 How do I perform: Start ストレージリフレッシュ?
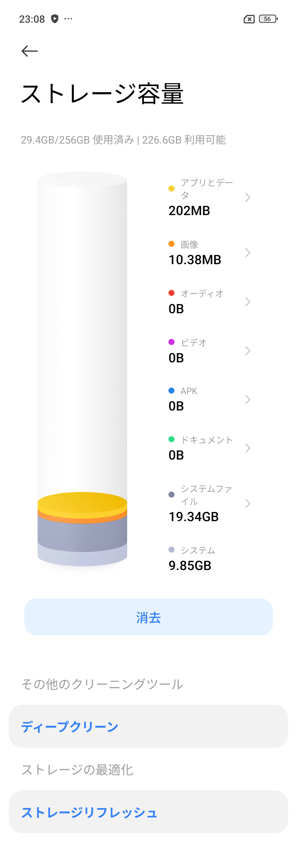148,812
